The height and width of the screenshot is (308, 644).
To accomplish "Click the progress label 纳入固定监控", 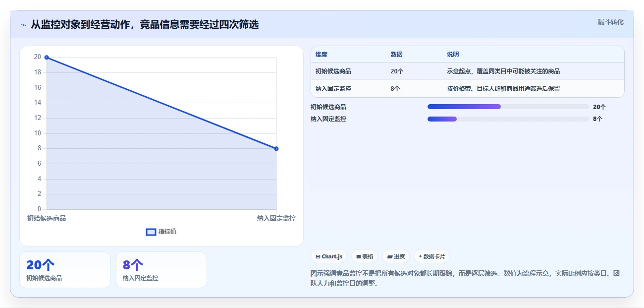I will (x=328, y=119).
